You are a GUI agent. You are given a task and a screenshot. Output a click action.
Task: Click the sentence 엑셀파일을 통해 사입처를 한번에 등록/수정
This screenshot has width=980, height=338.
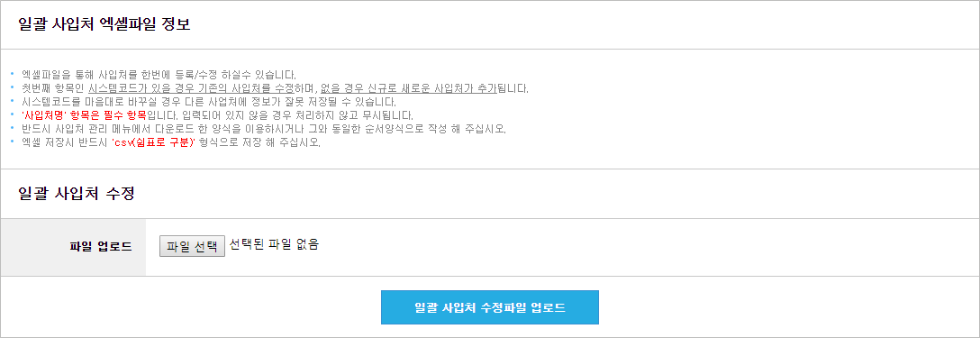click(x=159, y=74)
